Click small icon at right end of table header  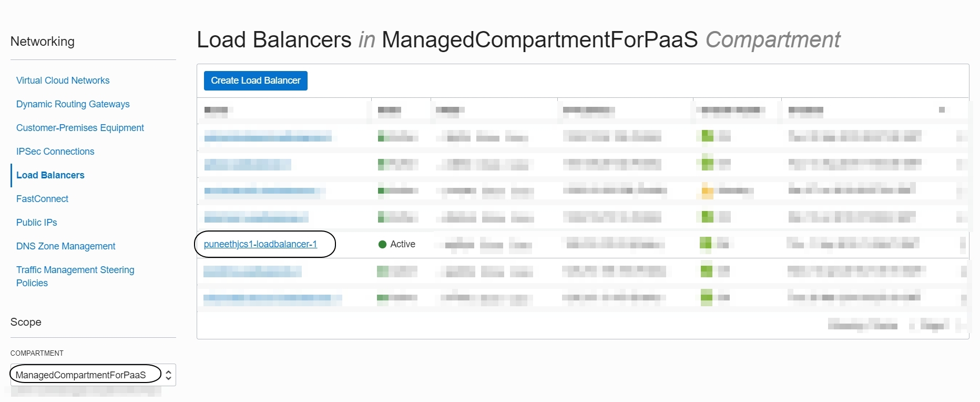click(x=942, y=110)
